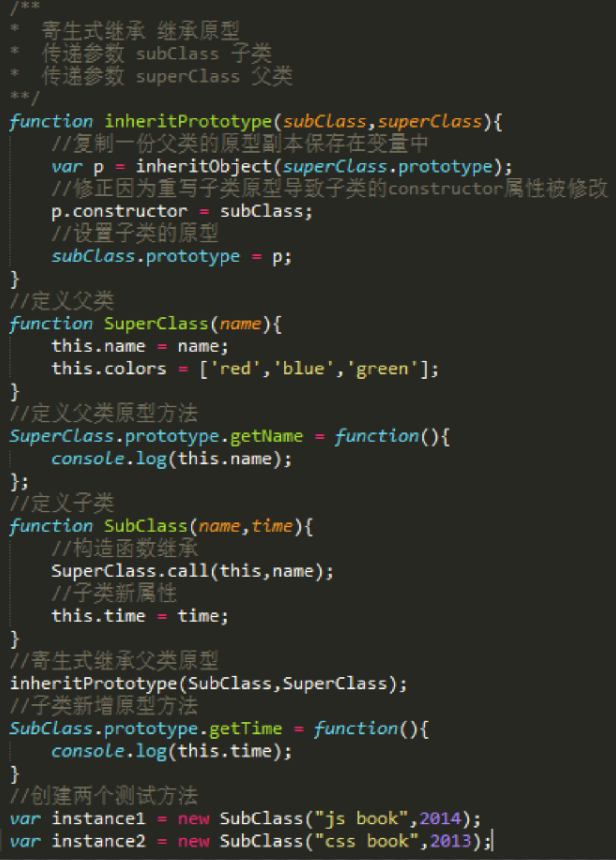The height and width of the screenshot is (860, 616).
Task: Click the inheritPrototype(SubClass,SuperClass) call
Action: click(209, 684)
